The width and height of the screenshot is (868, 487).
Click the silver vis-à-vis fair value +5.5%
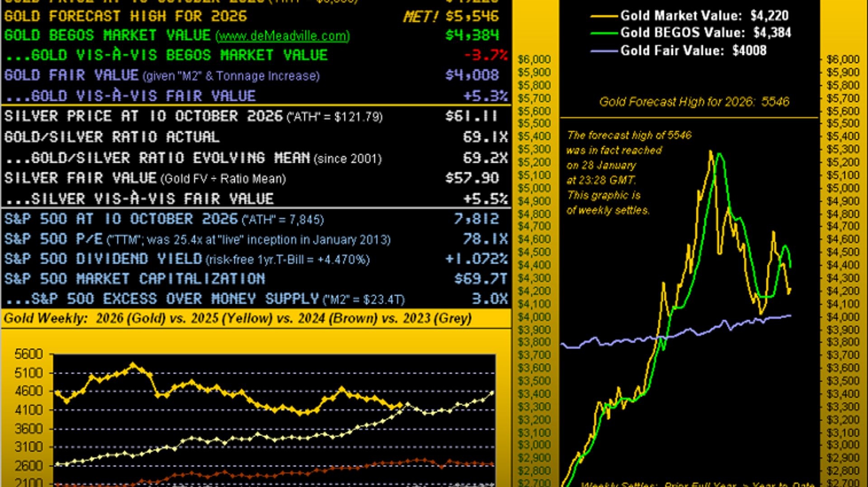point(486,199)
